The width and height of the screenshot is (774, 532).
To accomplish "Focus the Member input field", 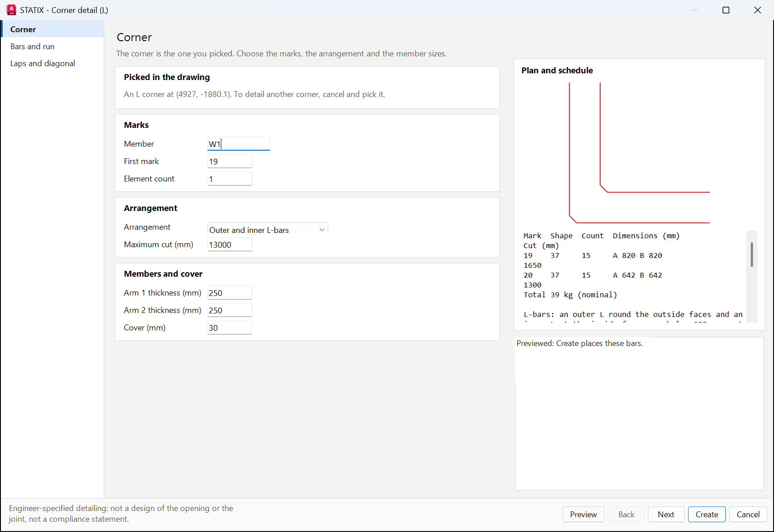I will pos(239,144).
